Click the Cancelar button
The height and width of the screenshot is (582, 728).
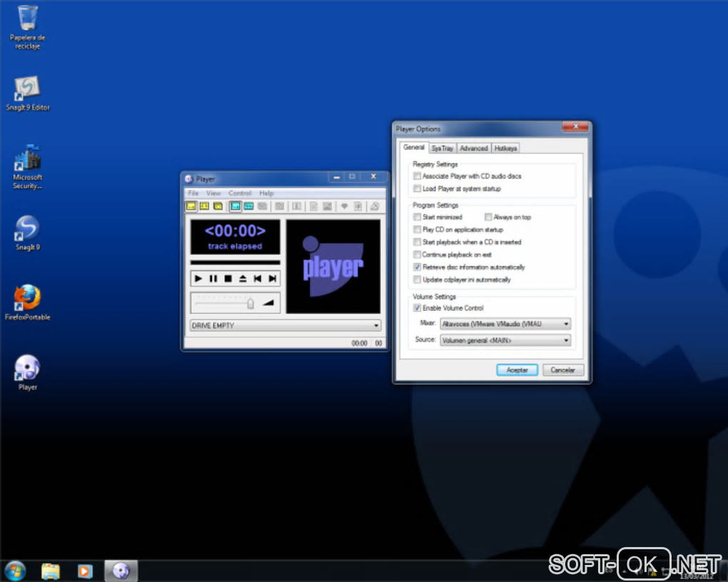tap(562, 370)
